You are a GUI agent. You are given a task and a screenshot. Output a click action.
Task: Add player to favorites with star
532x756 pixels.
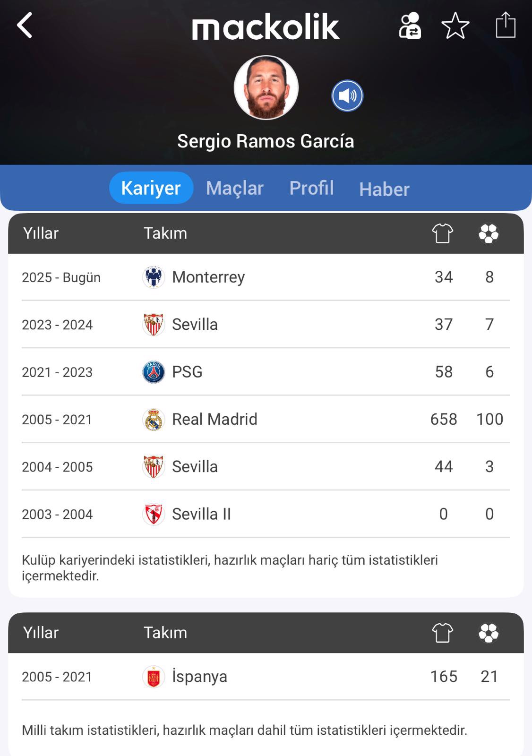[x=455, y=26]
